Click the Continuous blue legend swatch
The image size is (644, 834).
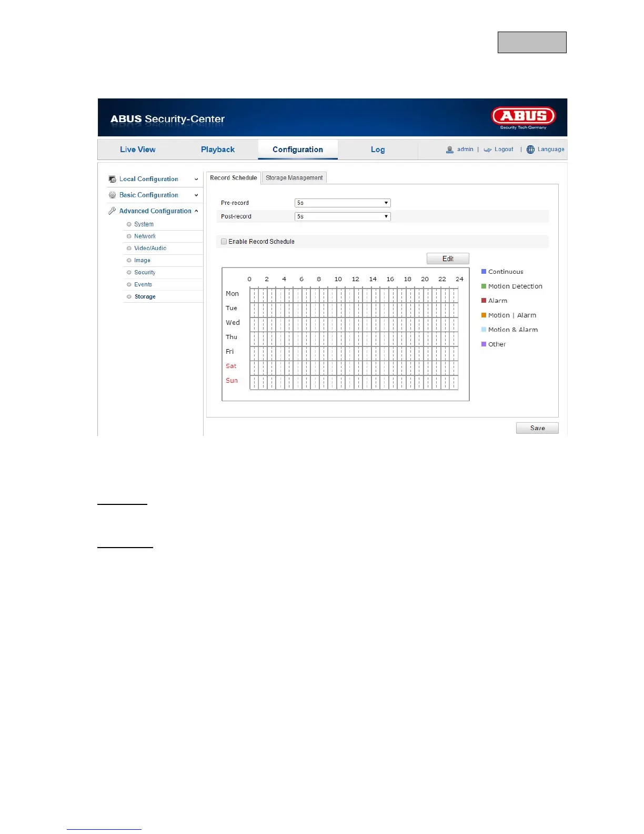(484, 272)
